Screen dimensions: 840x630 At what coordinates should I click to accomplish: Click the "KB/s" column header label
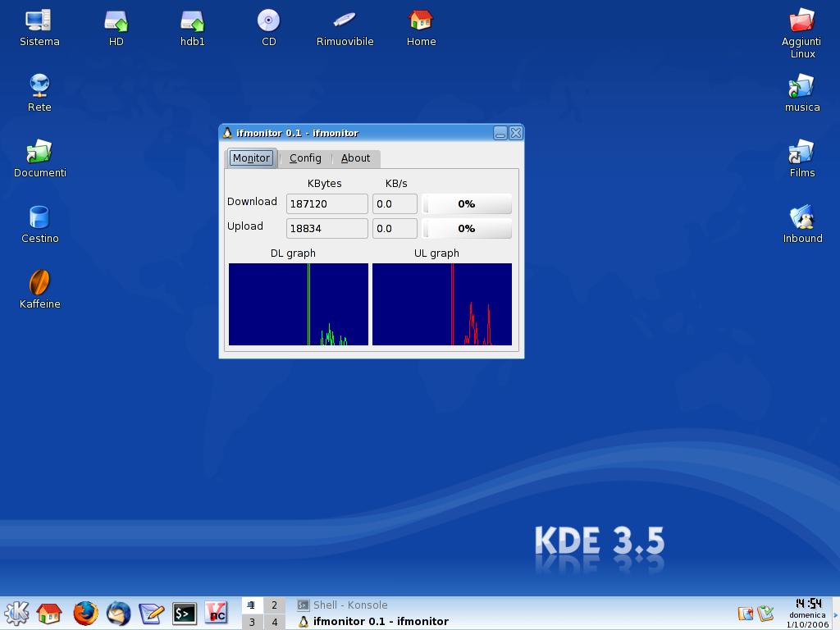click(x=396, y=183)
